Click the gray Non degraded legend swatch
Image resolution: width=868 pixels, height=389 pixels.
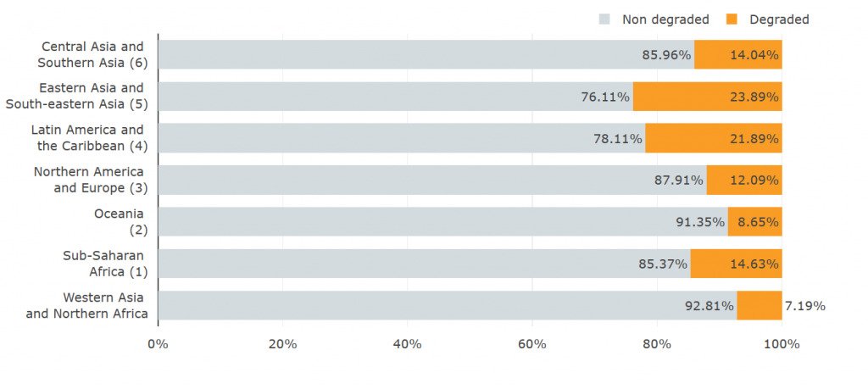(605, 19)
